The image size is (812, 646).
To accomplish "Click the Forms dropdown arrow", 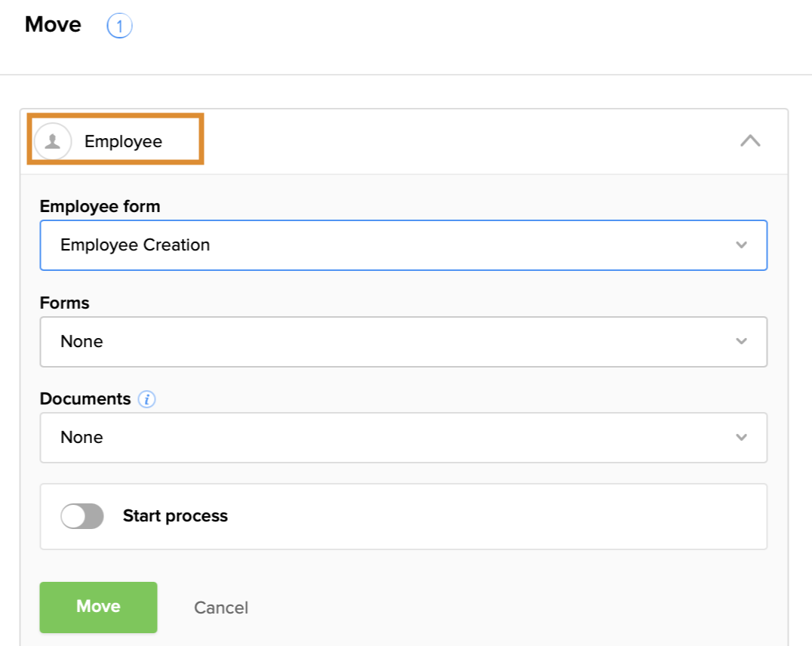I will pos(741,341).
